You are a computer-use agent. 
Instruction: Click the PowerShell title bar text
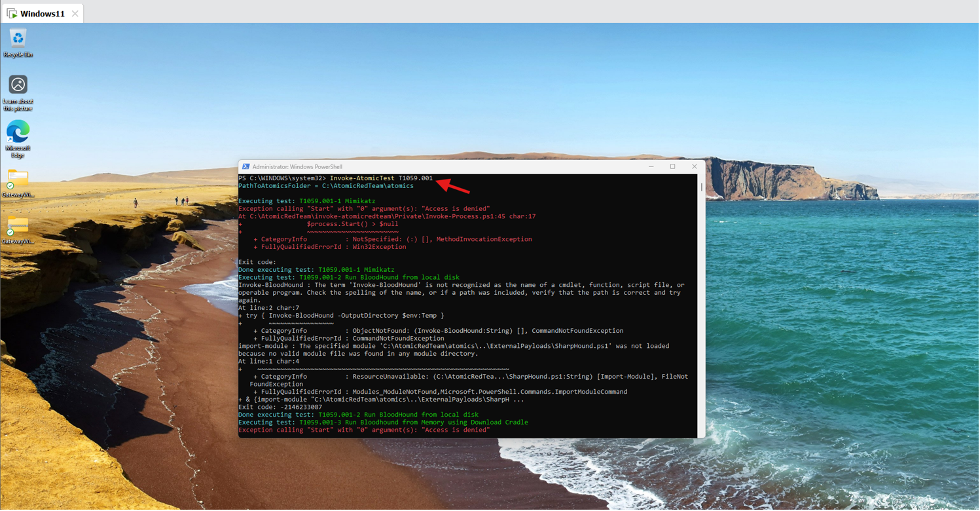point(297,167)
